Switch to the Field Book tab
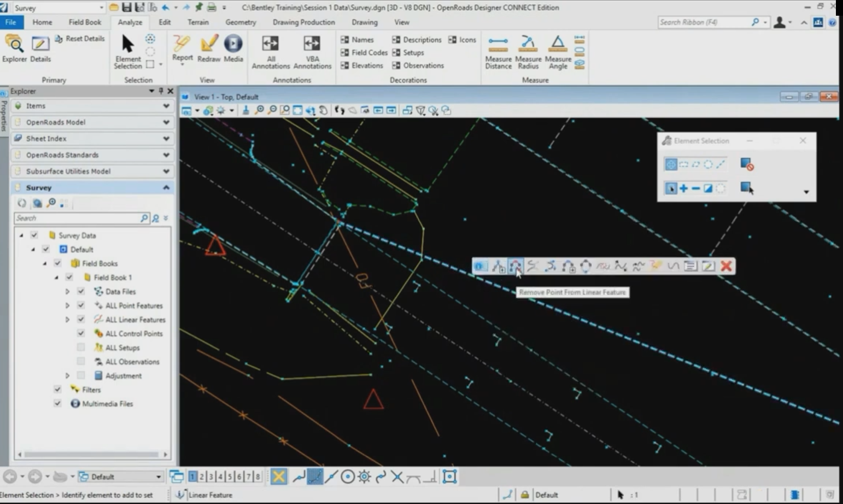 point(85,22)
